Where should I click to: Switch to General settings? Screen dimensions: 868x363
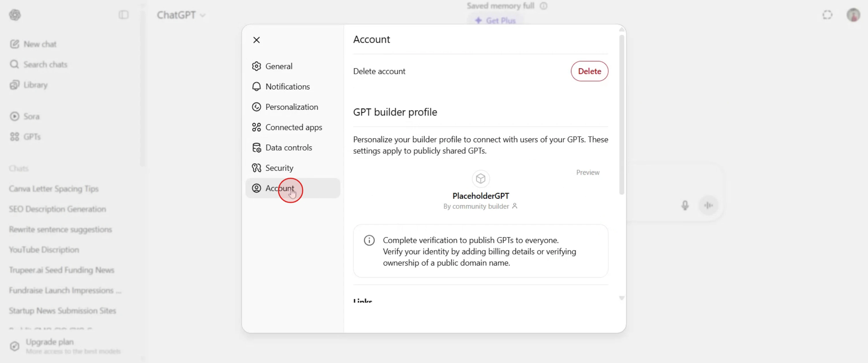279,66
